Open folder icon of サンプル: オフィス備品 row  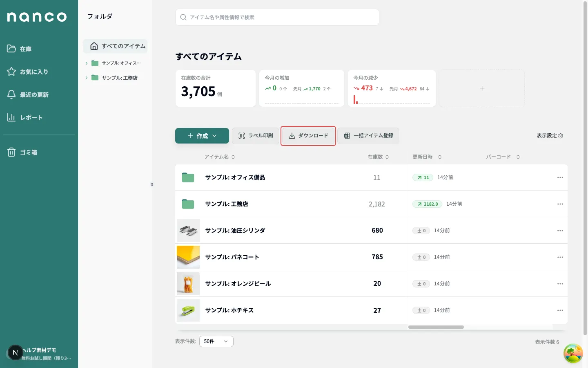point(188,177)
